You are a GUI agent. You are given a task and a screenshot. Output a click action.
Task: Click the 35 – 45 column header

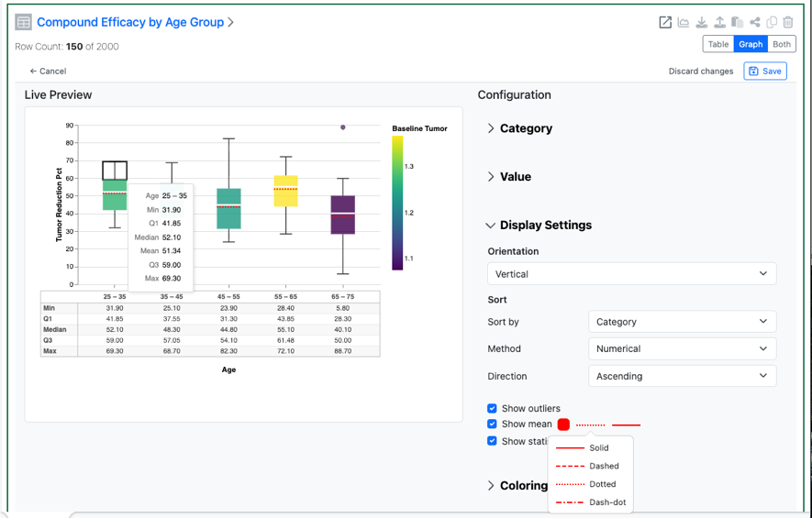tap(172, 297)
